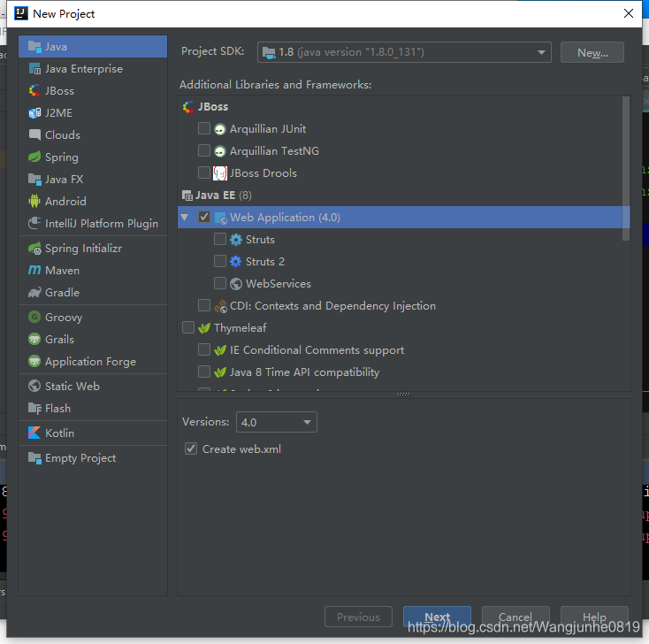
Task: Click the Static Web globe icon
Action: point(34,386)
